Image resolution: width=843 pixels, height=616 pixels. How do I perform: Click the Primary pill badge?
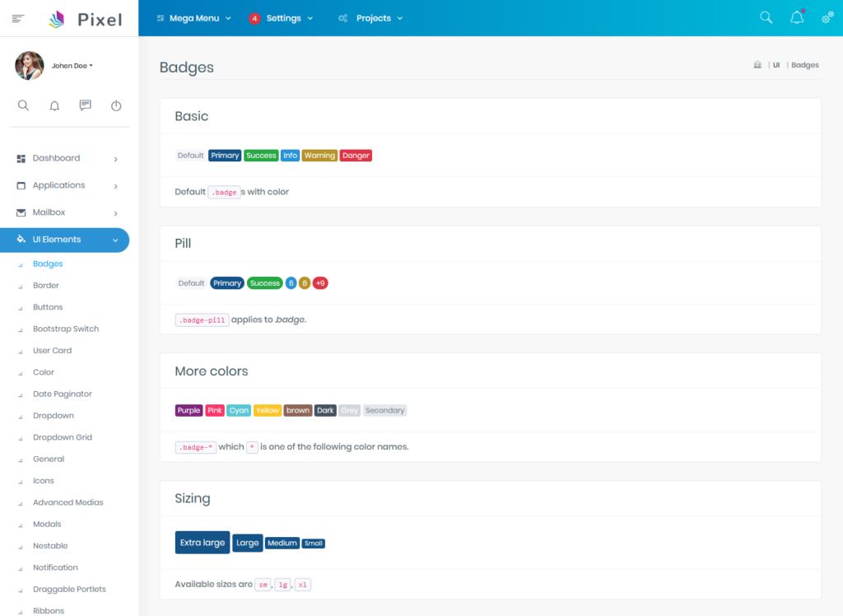pos(227,283)
